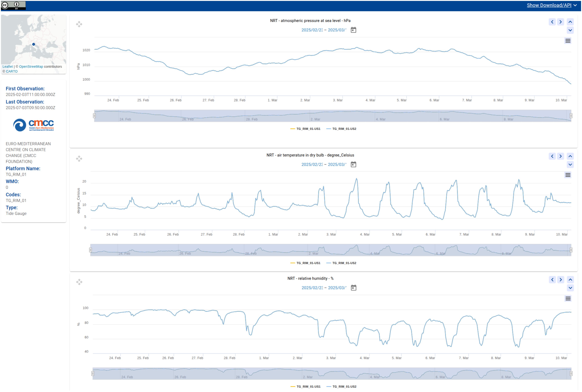Move air temperature chart up
Screen dimensions: 582x392
(570, 156)
